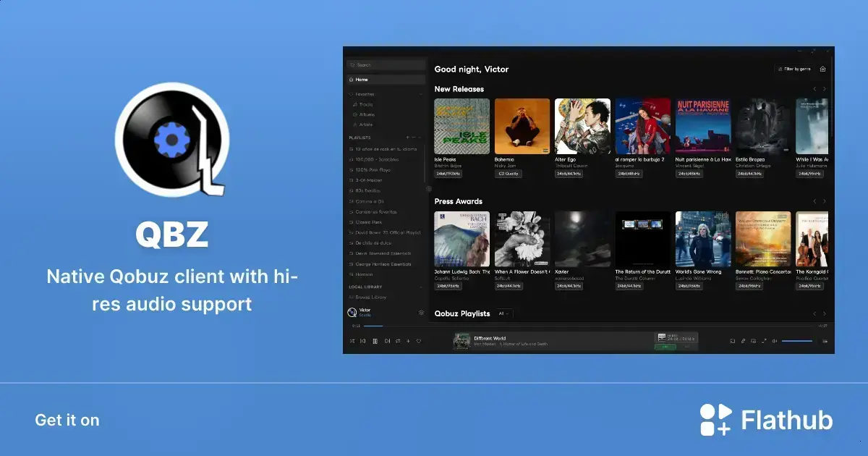Click the Iron Maiden artist in player bar
868x456 pixels.
pyautogui.click(x=485, y=345)
